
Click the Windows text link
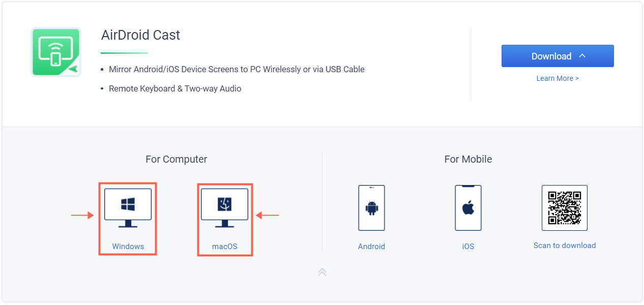pyautogui.click(x=128, y=247)
